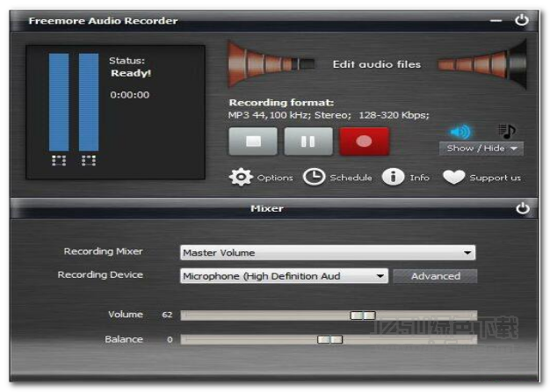Open Options via the gear icon
This screenshot has width=550, height=392.
click(x=241, y=178)
